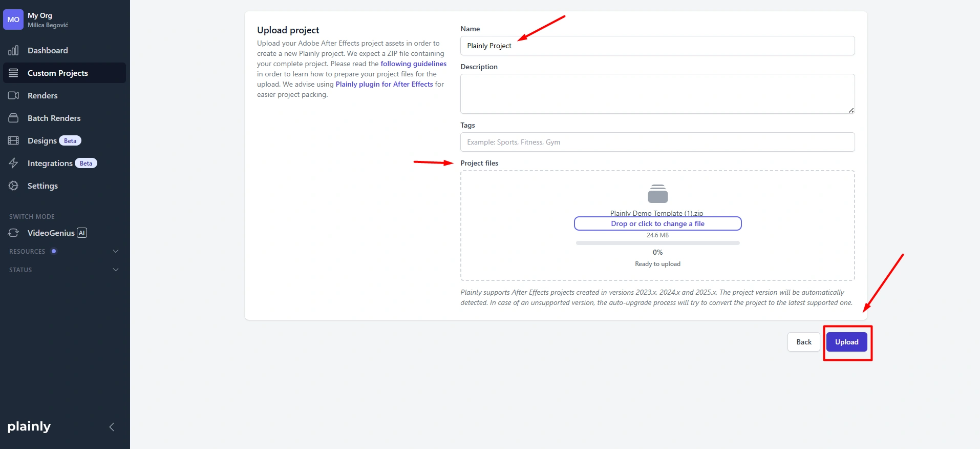Collapse the sidebar with the left chevron

[112, 427]
